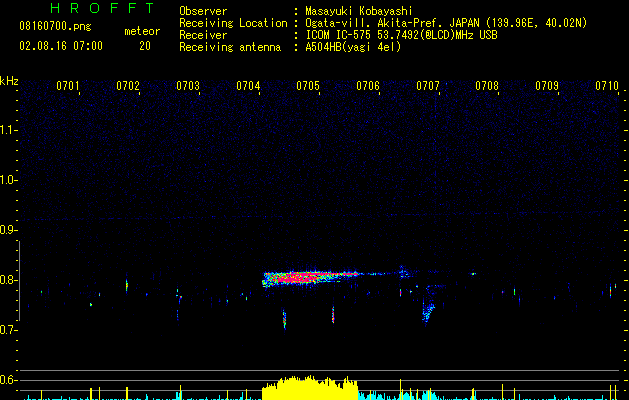Screen dimensions: 629x400
Task: Click the 0707 time marker
Action: pyautogui.click(x=428, y=86)
